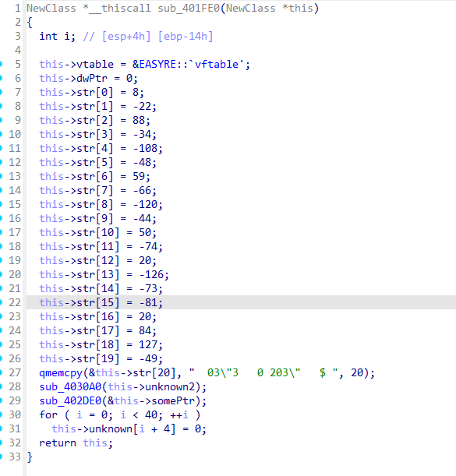
Task: Click the green string literal in qmemcpy
Action: (x=263, y=372)
